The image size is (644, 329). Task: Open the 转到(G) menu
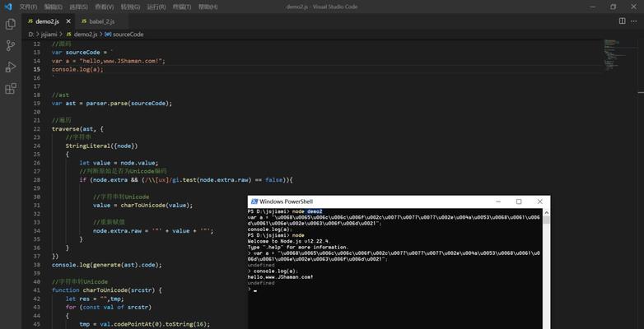coord(130,7)
